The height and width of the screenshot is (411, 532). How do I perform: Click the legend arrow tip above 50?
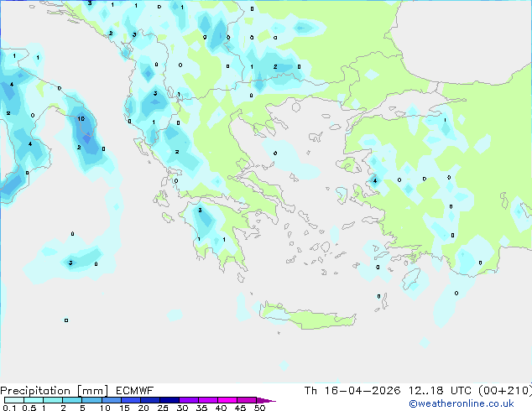266,400
